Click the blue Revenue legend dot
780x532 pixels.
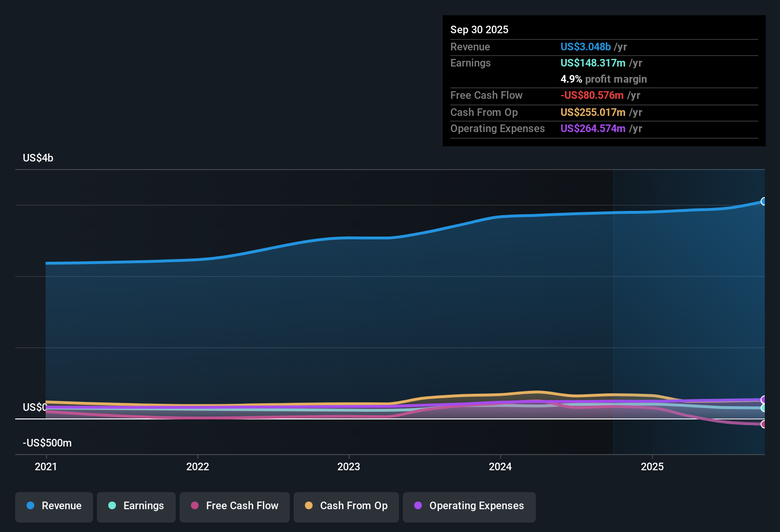click(30, 506)
